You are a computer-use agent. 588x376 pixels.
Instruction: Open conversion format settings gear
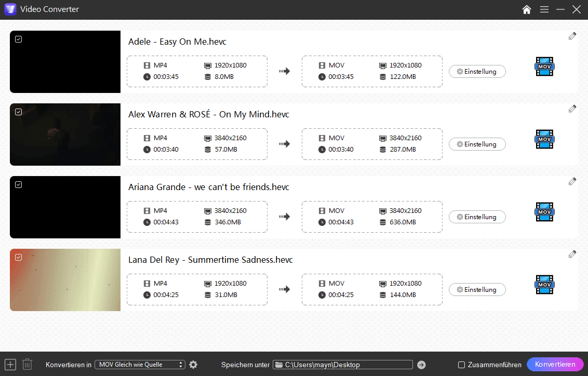pyautogui.click(x=193, y=365)
